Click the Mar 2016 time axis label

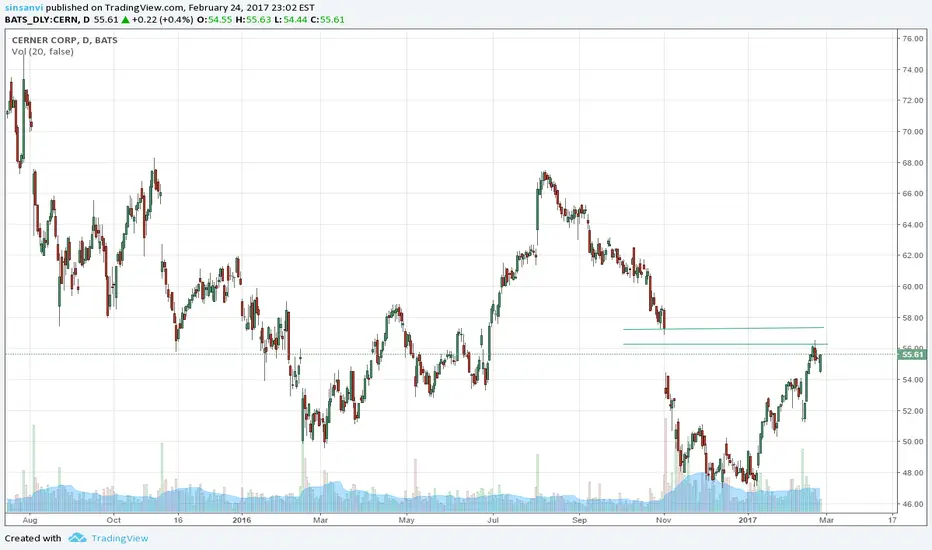(x=320, y=520)
